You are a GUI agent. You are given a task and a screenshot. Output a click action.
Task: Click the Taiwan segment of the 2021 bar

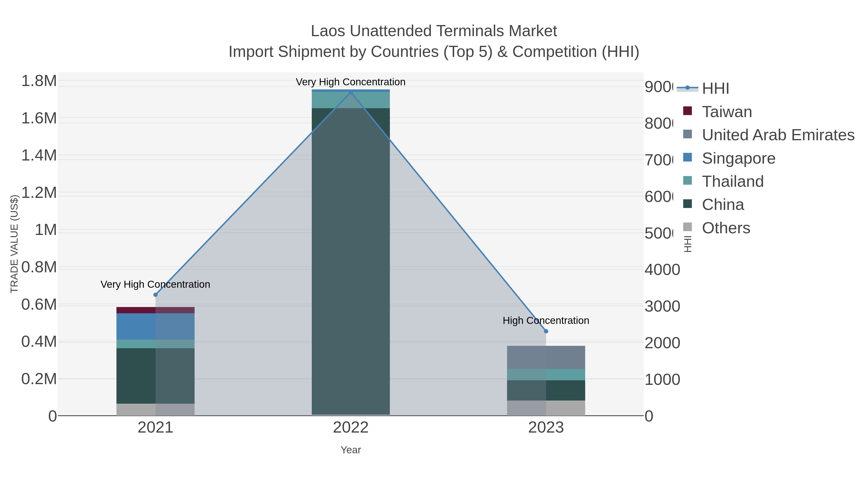155,310
